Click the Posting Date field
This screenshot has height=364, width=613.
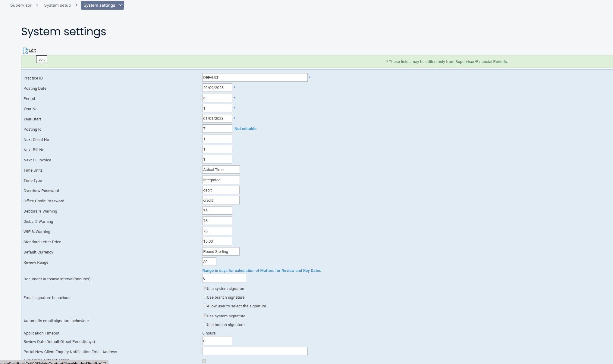click(217, 88)
